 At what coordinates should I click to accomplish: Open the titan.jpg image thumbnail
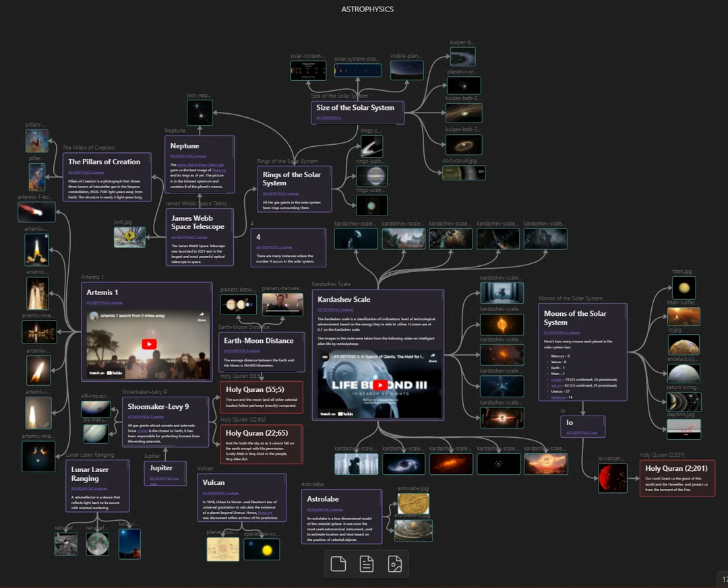pos(684,288)
